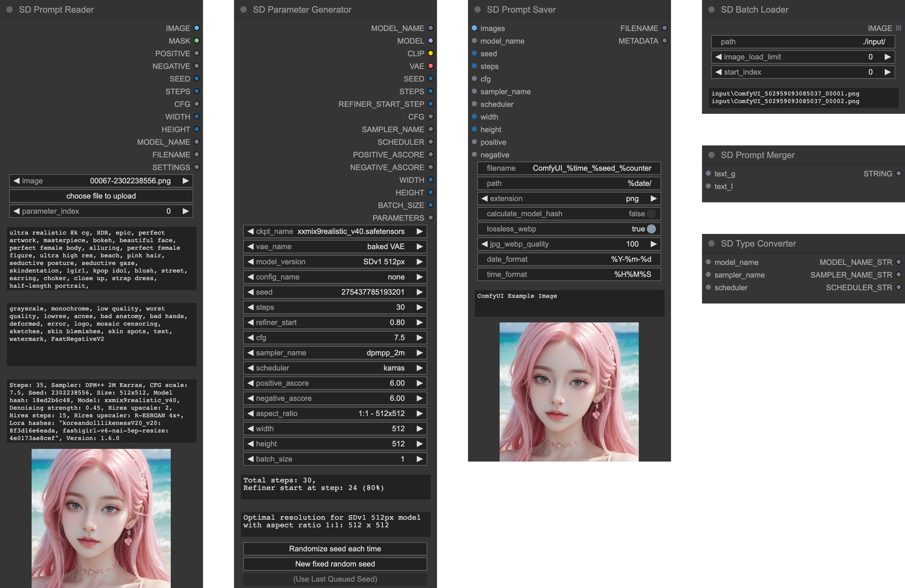The width and height of the screenshot is (905, 588).
Task: Click the Batch Loader IMAGE grid output
Action: (898, 28)
